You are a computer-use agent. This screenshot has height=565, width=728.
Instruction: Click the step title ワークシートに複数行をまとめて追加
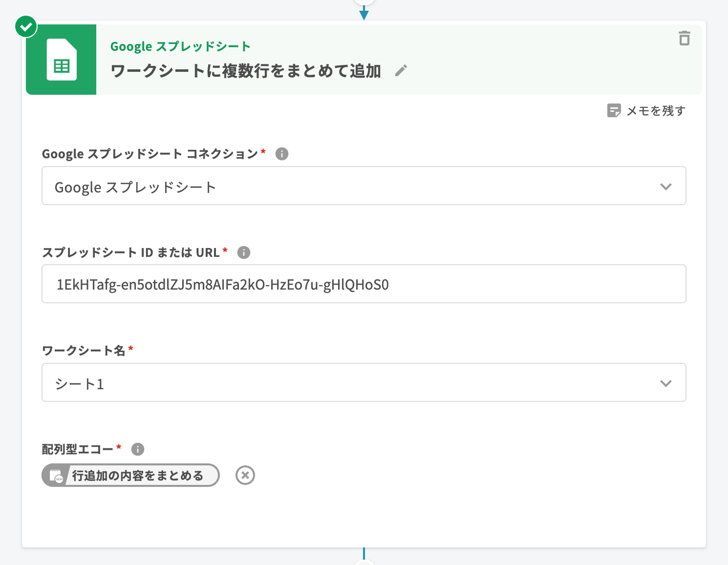(245, 71)
